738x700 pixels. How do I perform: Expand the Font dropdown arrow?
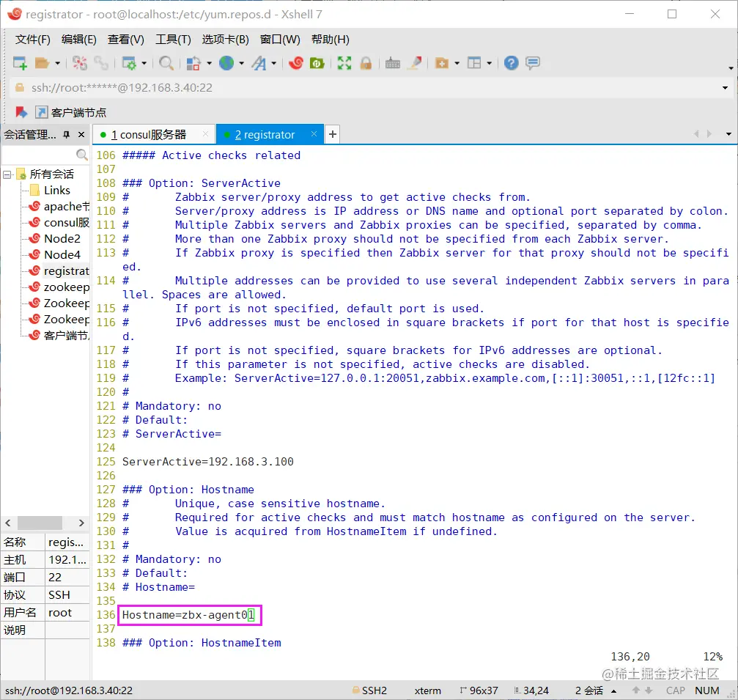coord(273,63)
